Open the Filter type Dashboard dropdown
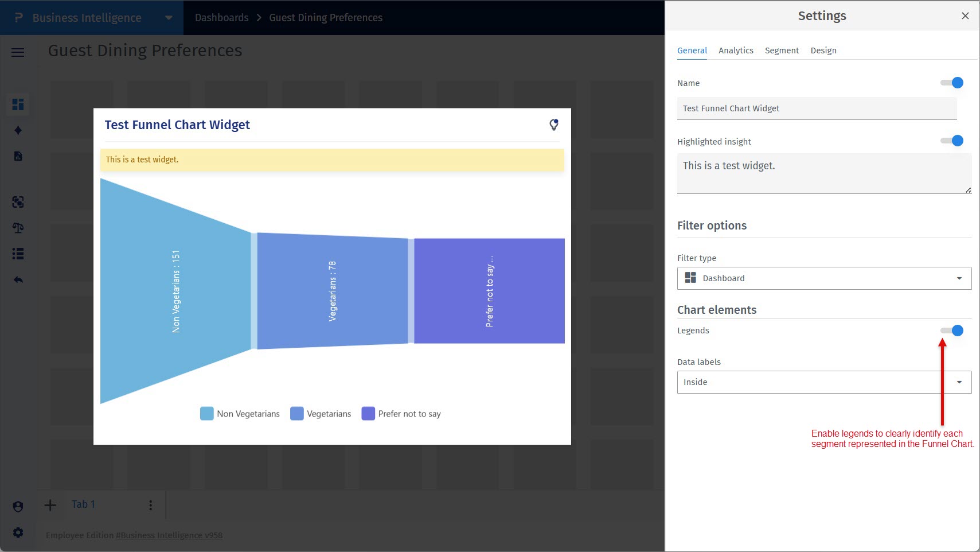The height and width of the screenshot is (552, 980). pyautogui.click(x=824, y=278)
